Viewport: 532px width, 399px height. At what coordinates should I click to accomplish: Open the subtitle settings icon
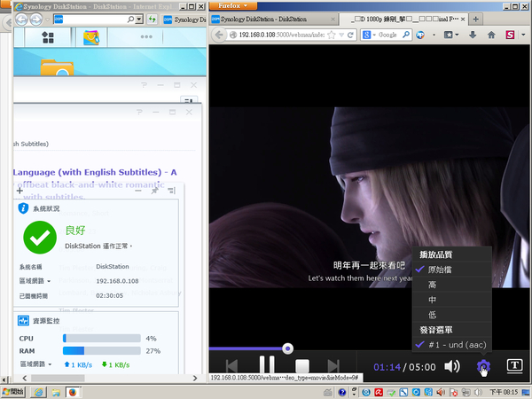pos(513,365)
